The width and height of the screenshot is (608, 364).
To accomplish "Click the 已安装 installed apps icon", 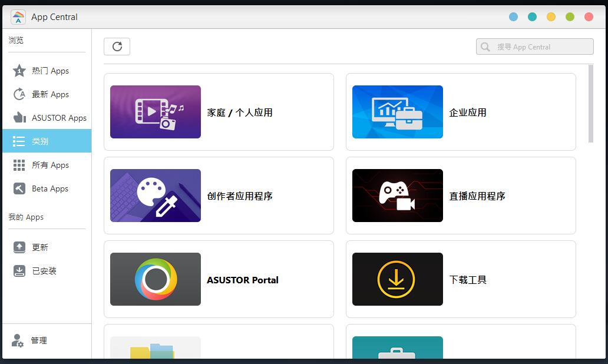I will coord(19,270).
